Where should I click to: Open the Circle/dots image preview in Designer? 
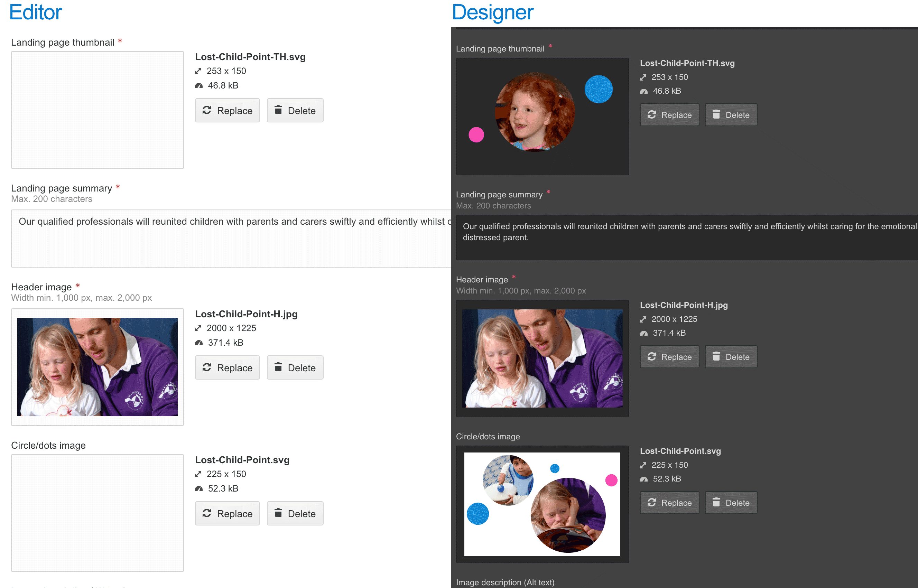point(542,504)
